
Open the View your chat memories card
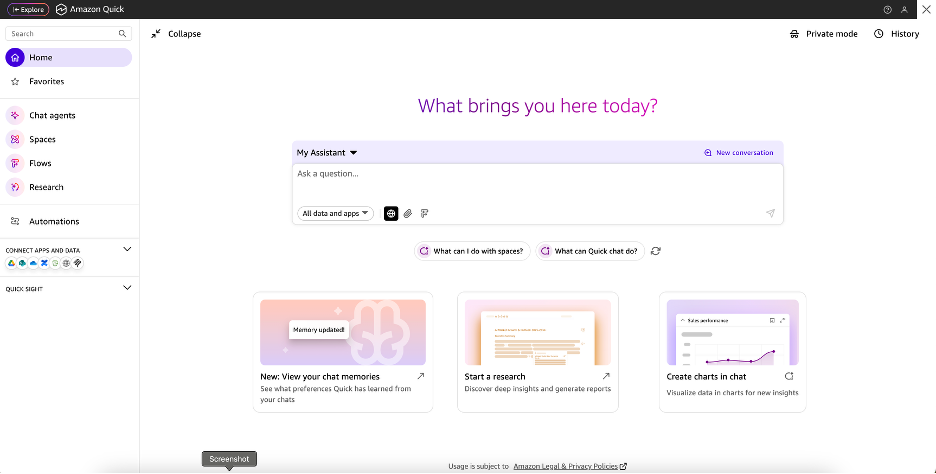(x=343, y=352)
